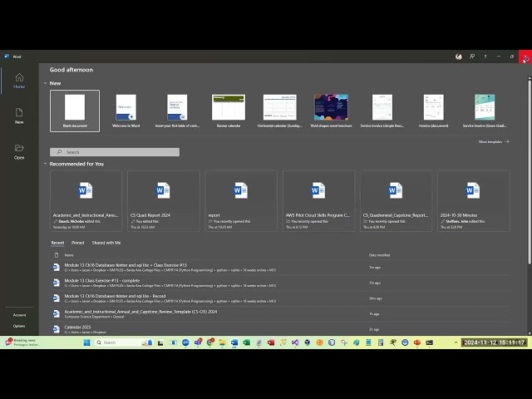Collapse the New section chevron
532x399 pixels.
pos(45,83)
